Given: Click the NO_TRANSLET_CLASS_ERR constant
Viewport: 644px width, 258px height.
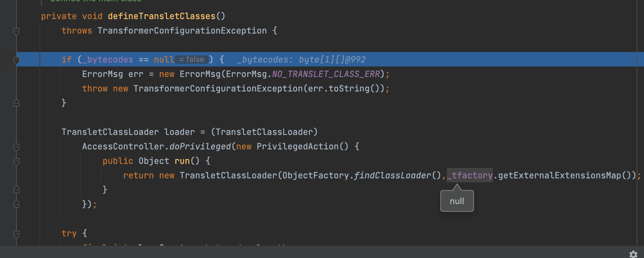Looking at the screenshot, I should [x=326, y=74].
